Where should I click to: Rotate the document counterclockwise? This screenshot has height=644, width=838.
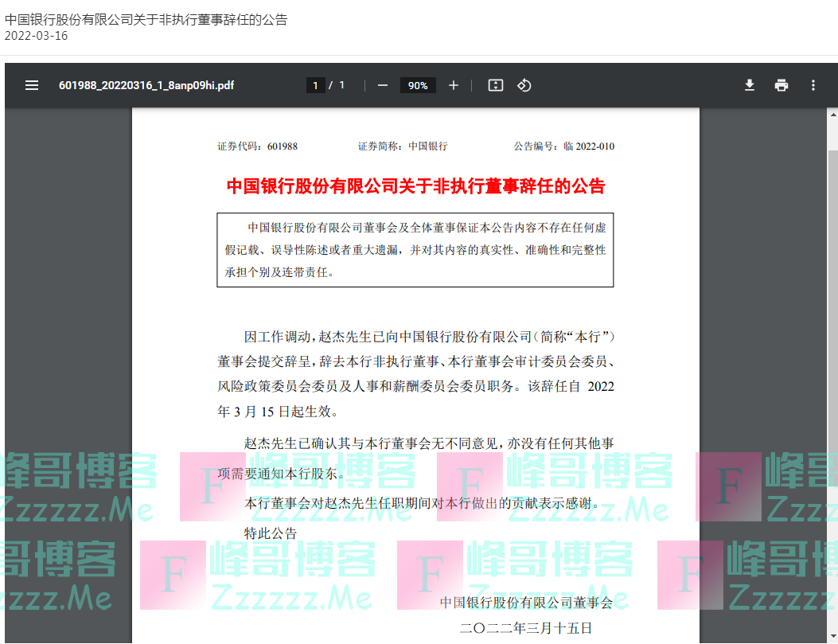click(524, 84)
